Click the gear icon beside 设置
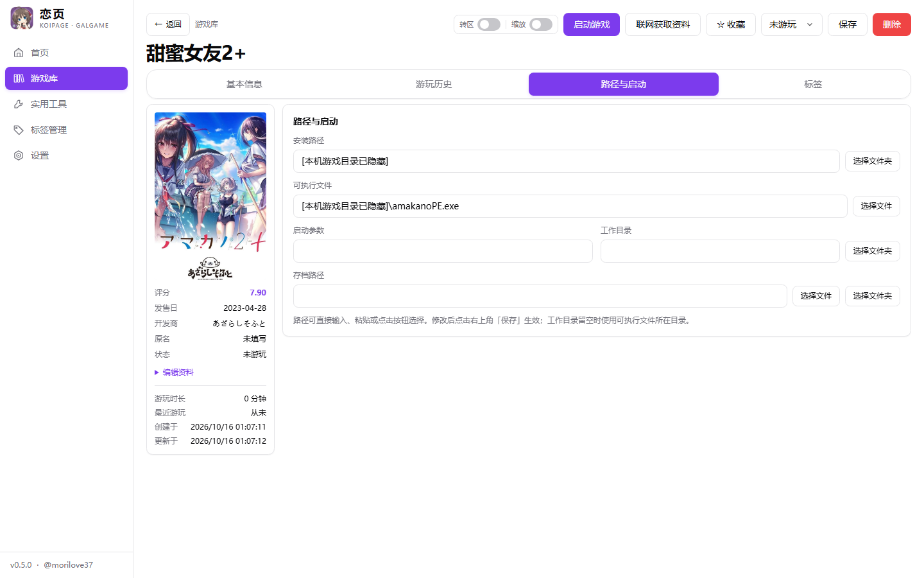Screen dimensions: 924x578 19,155
